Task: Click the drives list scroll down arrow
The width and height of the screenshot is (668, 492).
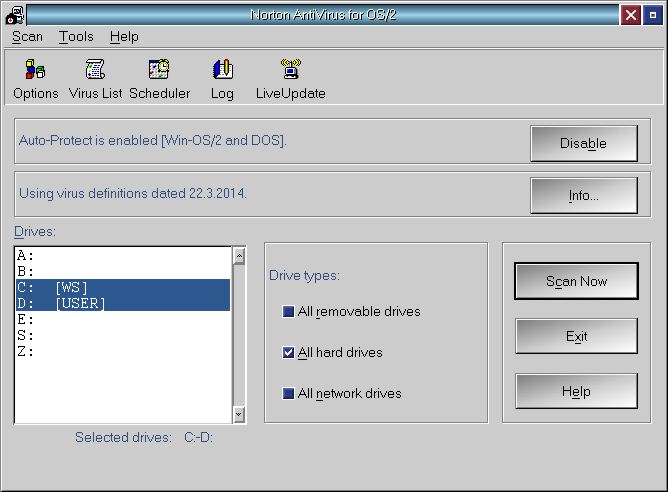Action: click(239, 414)
